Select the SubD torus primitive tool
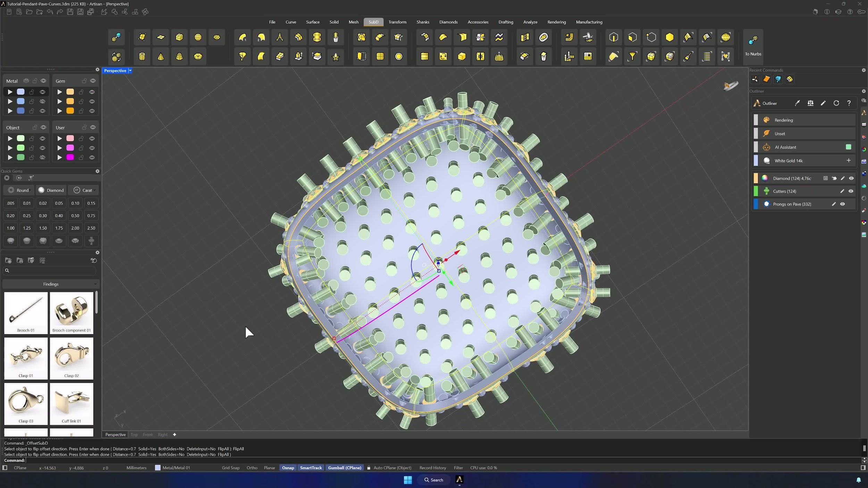Viewport: 868px width, 488px height. [x=198, y=56]
